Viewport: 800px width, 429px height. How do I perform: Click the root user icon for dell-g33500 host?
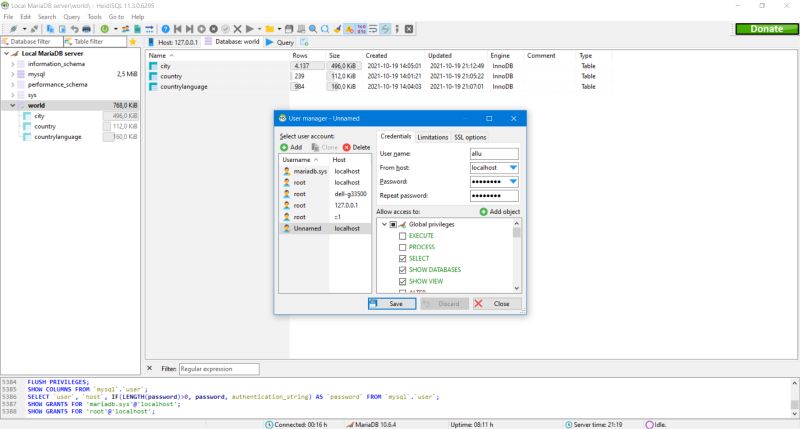287,194
